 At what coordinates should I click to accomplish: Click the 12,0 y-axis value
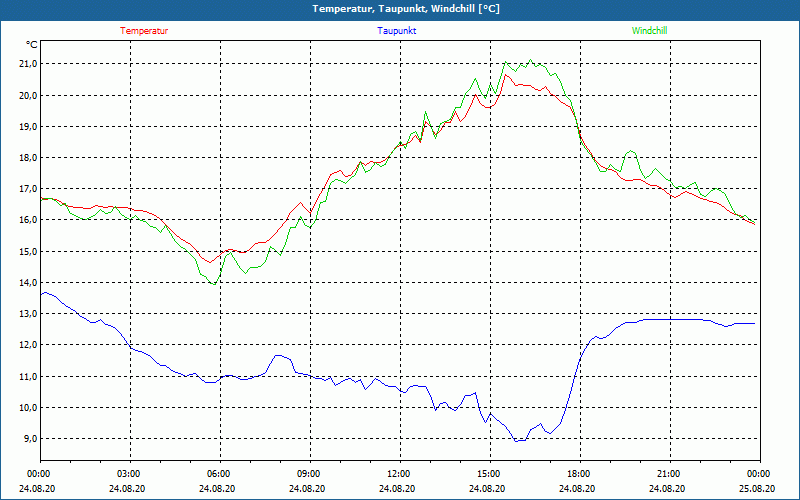click(29, 345)
